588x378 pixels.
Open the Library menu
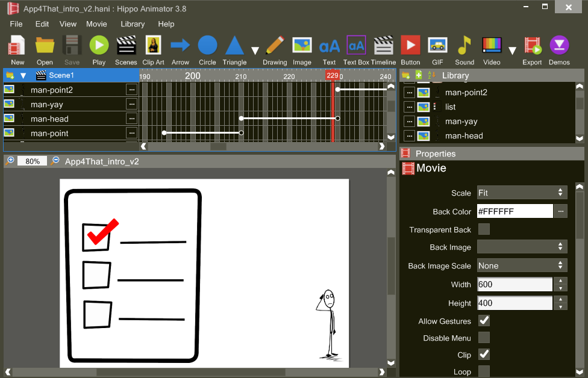pos(133,24)
